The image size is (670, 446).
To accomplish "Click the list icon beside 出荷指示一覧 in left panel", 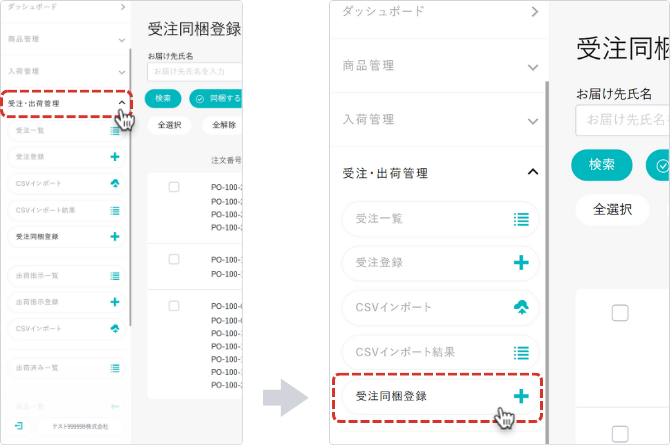I will (x=115, y=276).
